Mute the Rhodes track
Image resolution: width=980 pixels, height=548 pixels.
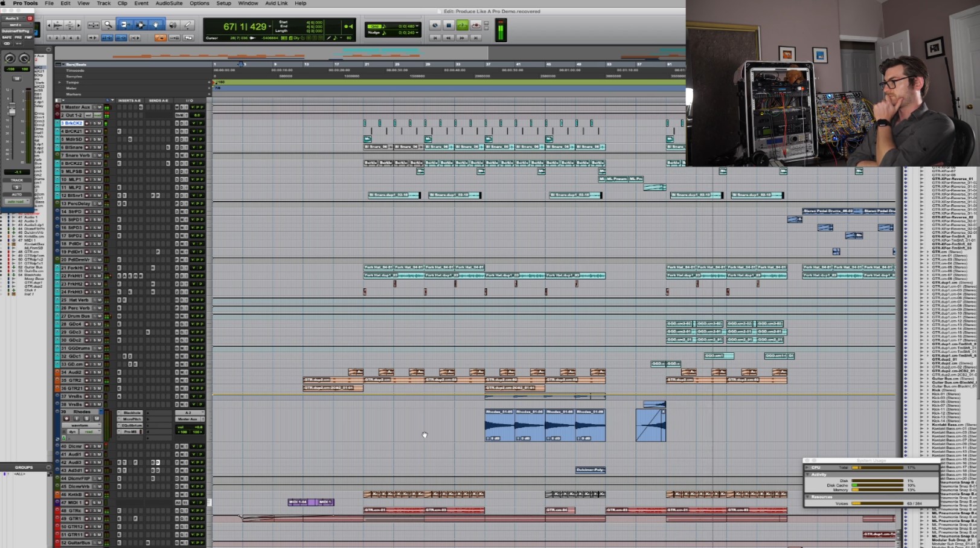(96, 418)
